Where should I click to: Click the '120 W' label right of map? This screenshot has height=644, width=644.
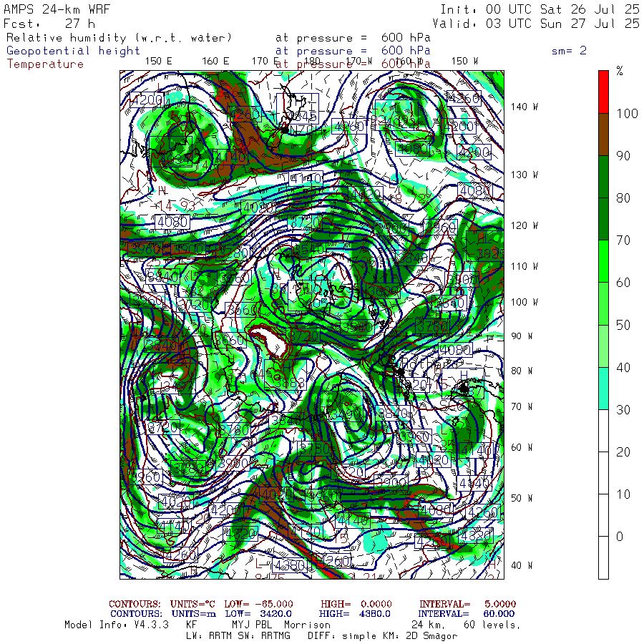[x=524, y=225]
